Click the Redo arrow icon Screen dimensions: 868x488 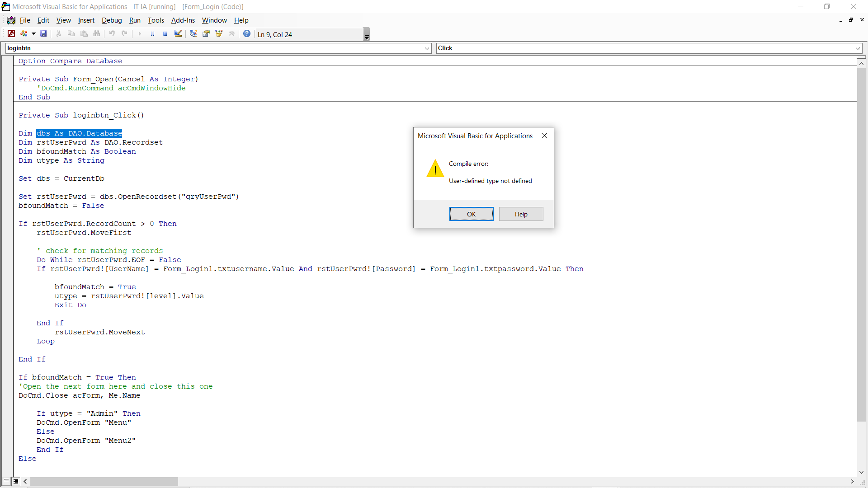[124, 34]
